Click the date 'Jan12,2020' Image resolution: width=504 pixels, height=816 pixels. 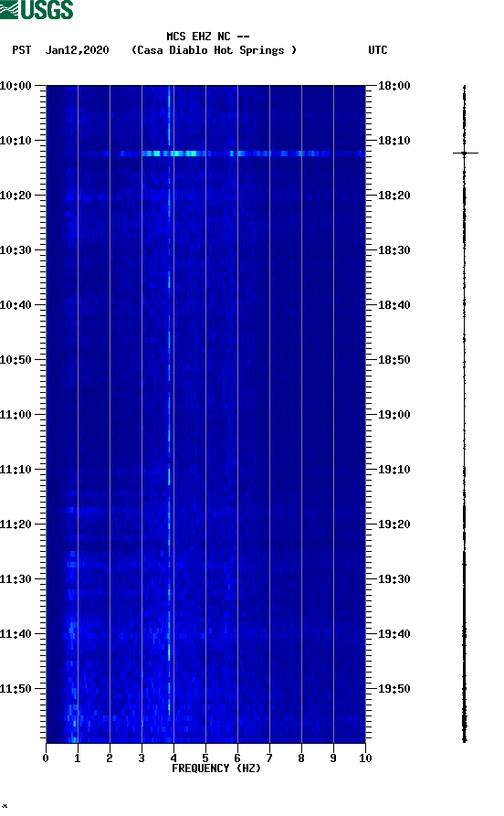point(78,50)
